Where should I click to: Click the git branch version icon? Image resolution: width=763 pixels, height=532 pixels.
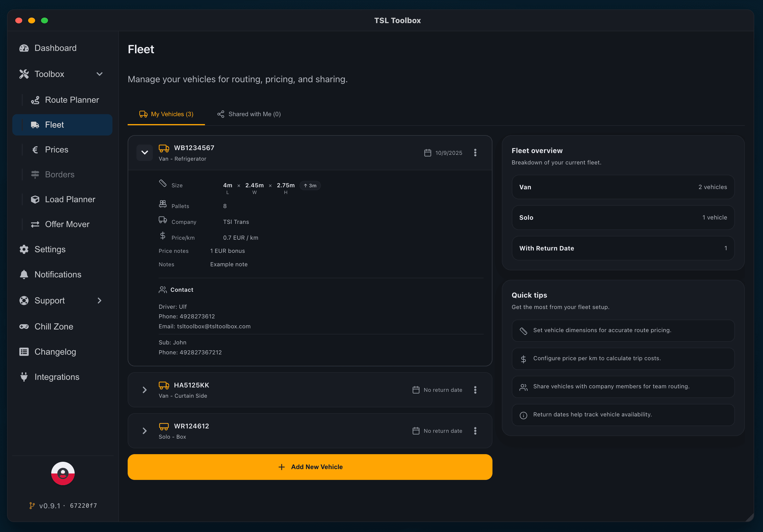point(32,505)
